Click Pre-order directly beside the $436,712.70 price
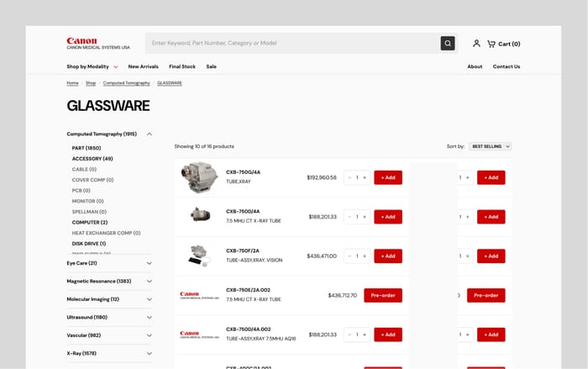 point(383,295)
